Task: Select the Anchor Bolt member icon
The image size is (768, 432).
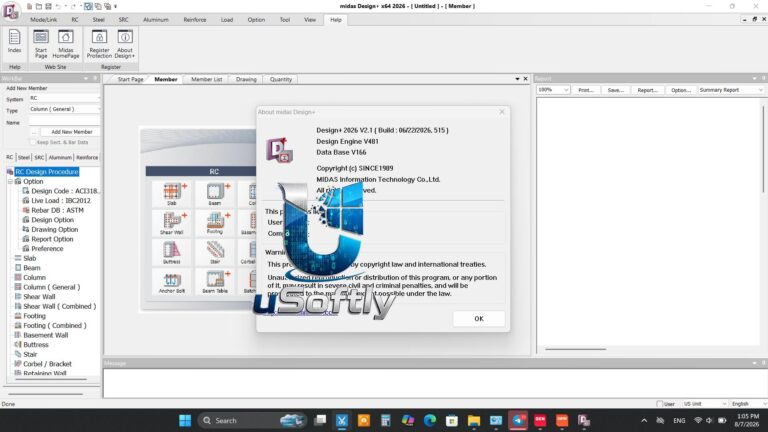Action: pyautogui.click(x=172, y=282)
